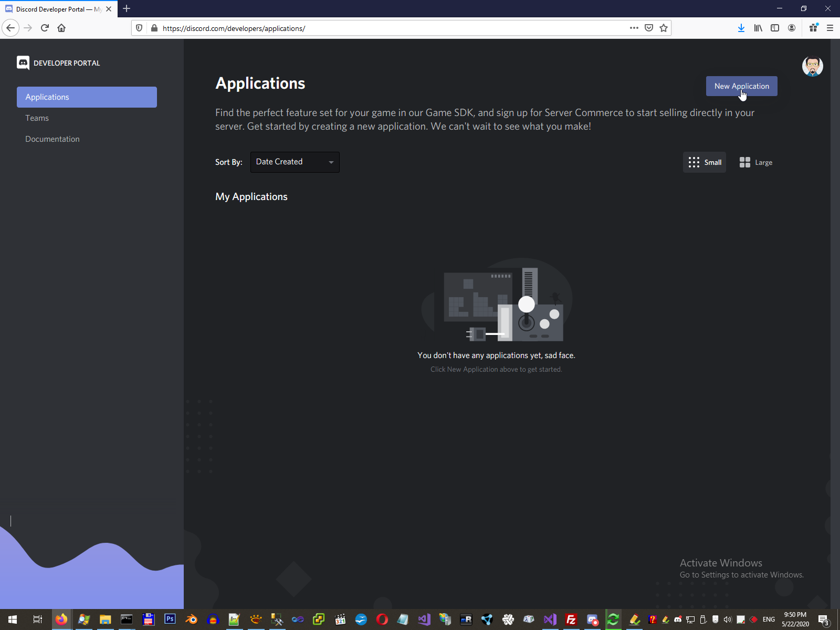Click the ENG language indicator
The image size is (840, 630).
click(x=769, y=619)
